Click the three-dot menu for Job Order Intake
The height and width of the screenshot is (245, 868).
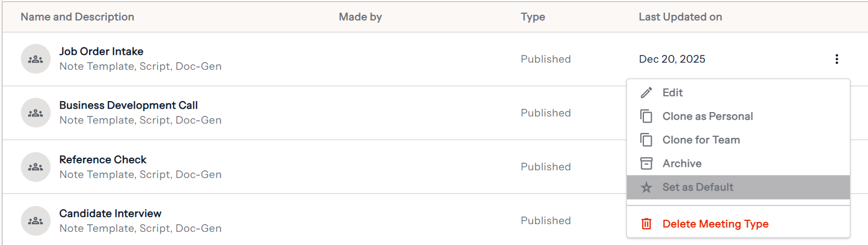click(837, 59)
